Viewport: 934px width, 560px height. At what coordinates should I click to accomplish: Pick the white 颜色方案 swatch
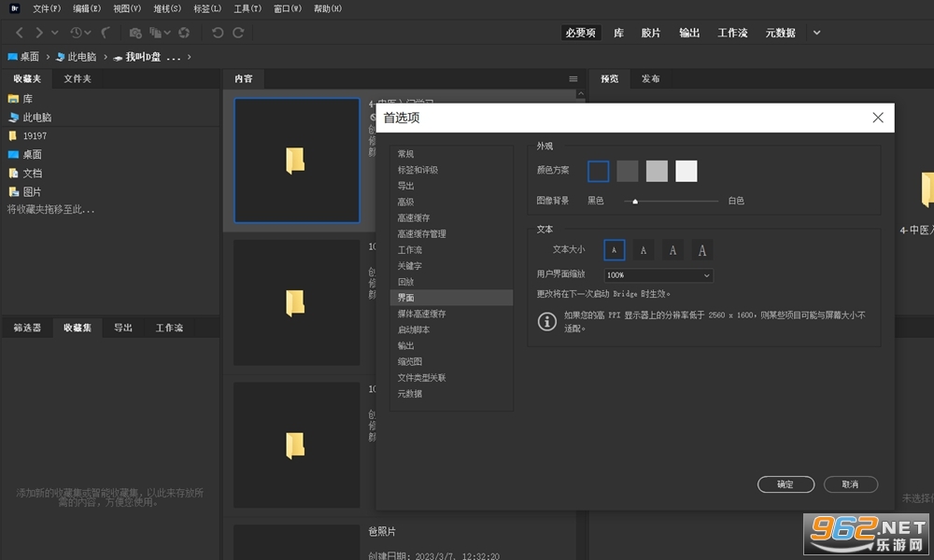click(x=686, y=171)
